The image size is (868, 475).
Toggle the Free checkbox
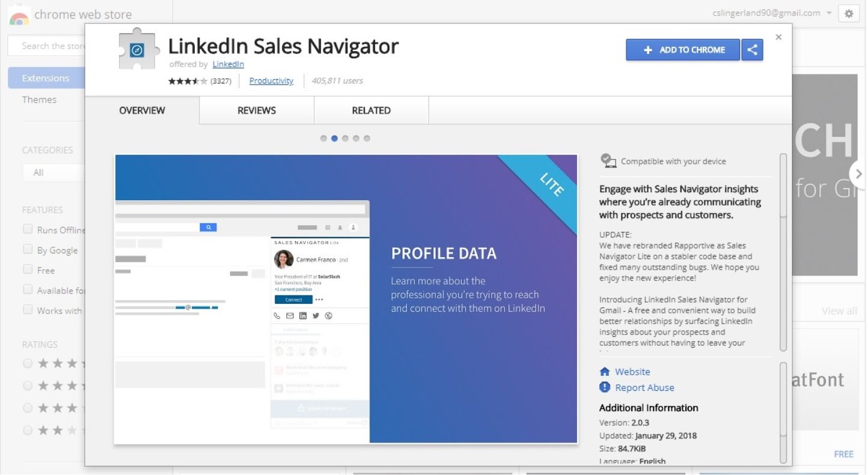pyautogui.click(x=28, y=270)
